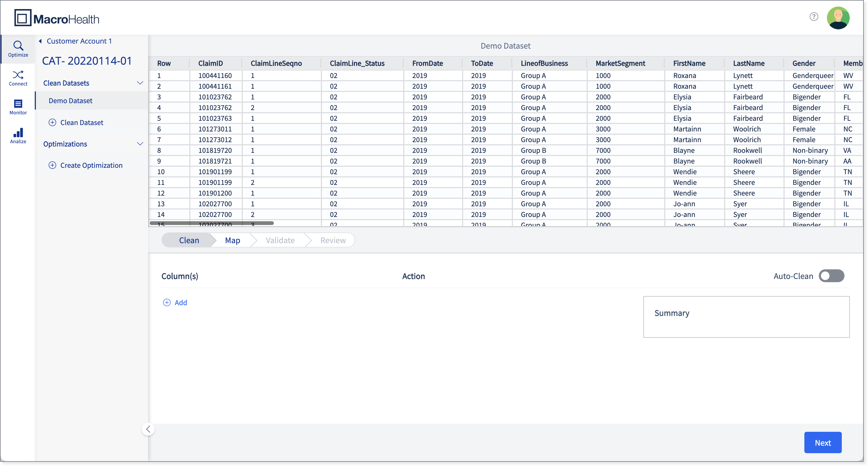The height and width of the screenshot is (466, 868).
Task: Click the Clean Datasets heading
Action: pyautogui.click(x=66, y=83)
